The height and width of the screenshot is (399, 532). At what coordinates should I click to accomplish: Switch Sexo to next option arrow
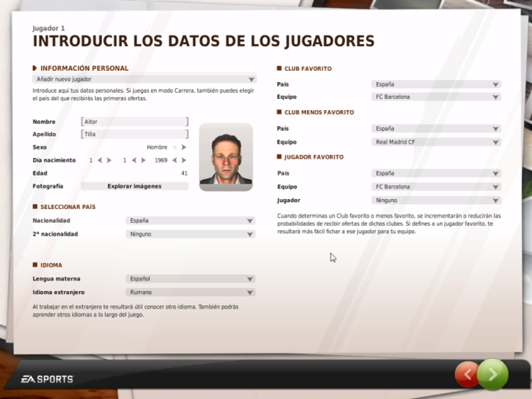pyautogui.click(x=184, y=147)
